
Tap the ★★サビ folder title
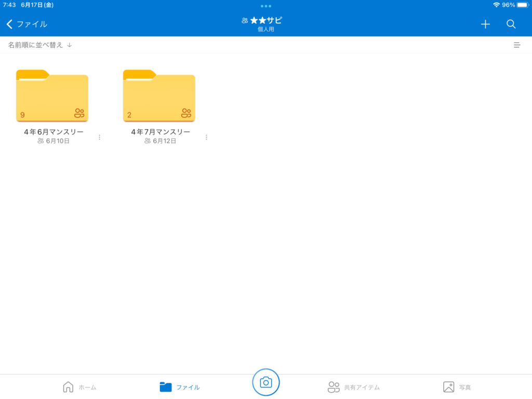pyautogui.click(x=265, y=20)
